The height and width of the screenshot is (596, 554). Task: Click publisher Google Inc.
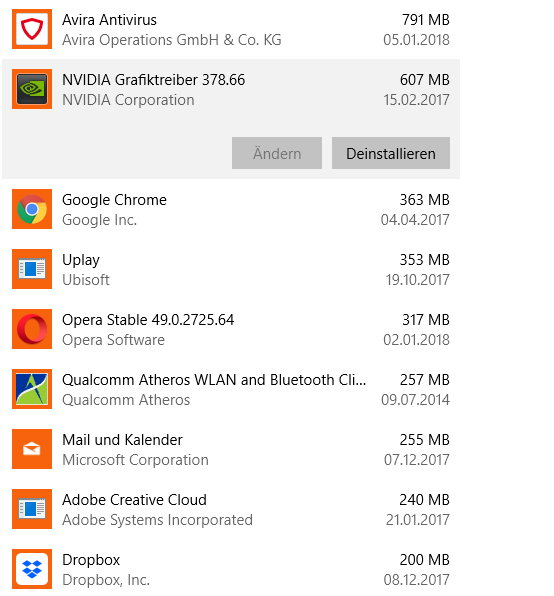(100, 220)
